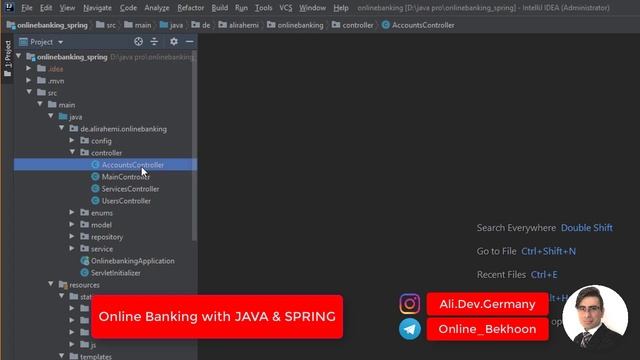
Task: Click the ServicesController class icon
Action: [95, 189]
